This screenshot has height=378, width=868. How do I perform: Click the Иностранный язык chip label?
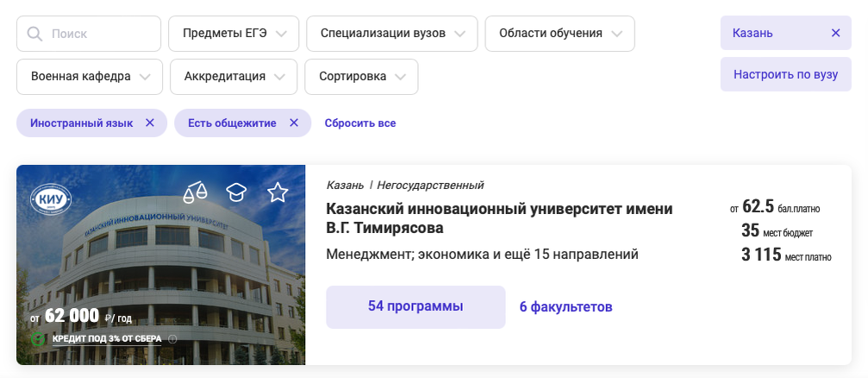[81, 123]
